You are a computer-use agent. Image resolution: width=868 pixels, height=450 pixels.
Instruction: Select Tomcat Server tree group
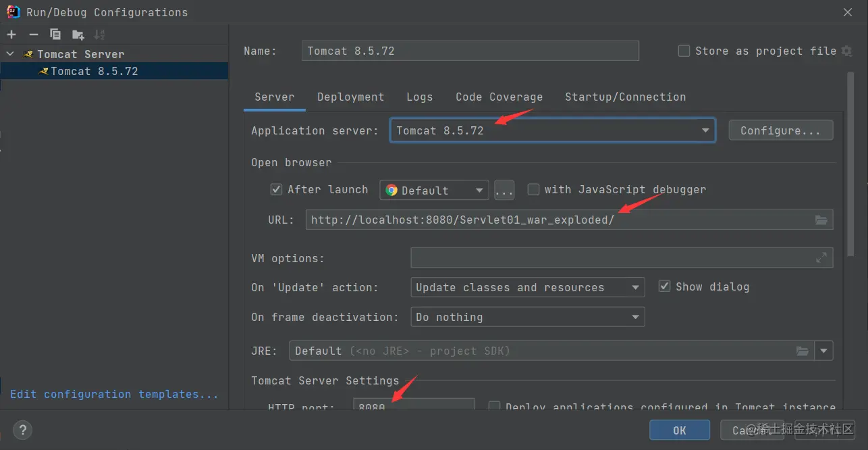pos(80,54)
